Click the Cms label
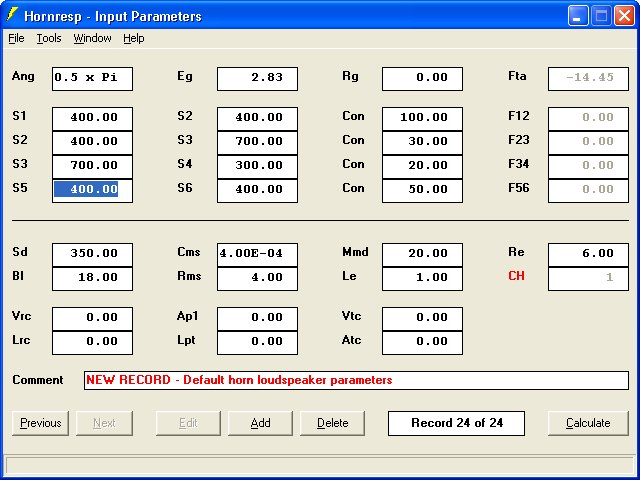Screen dimensions: 640x480 (189, 252)
